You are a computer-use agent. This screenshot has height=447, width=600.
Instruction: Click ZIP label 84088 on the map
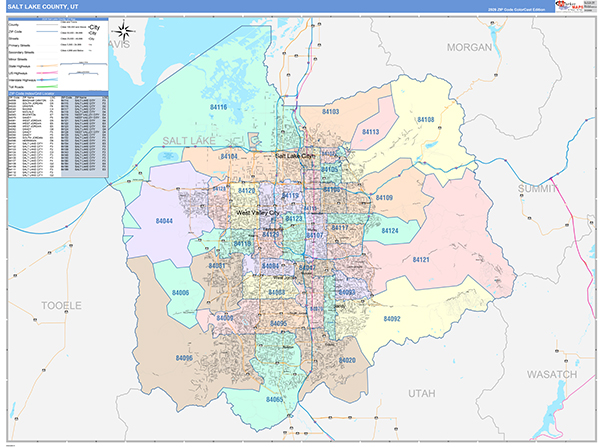pyautogui.click(x=277, y=292)
